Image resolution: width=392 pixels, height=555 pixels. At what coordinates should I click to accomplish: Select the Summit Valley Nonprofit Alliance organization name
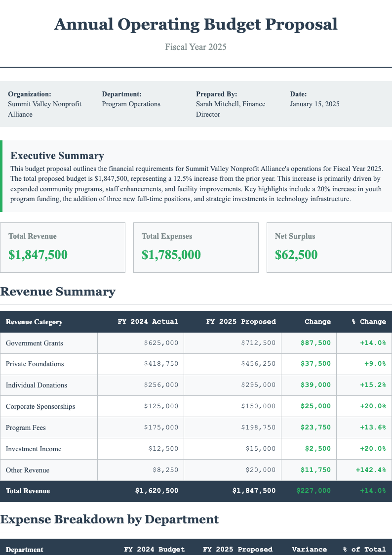[x=44, y=109]
